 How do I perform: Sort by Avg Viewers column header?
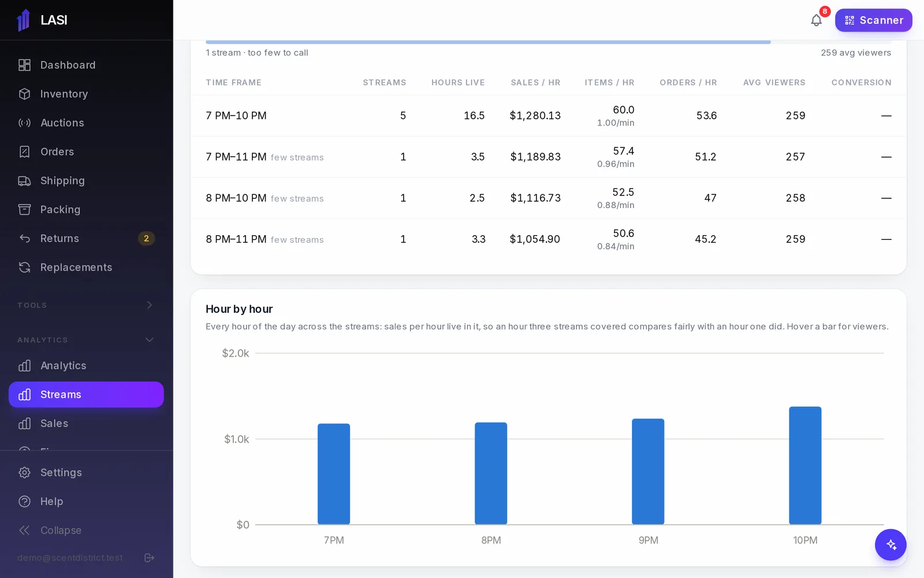(x=774, y=83)
